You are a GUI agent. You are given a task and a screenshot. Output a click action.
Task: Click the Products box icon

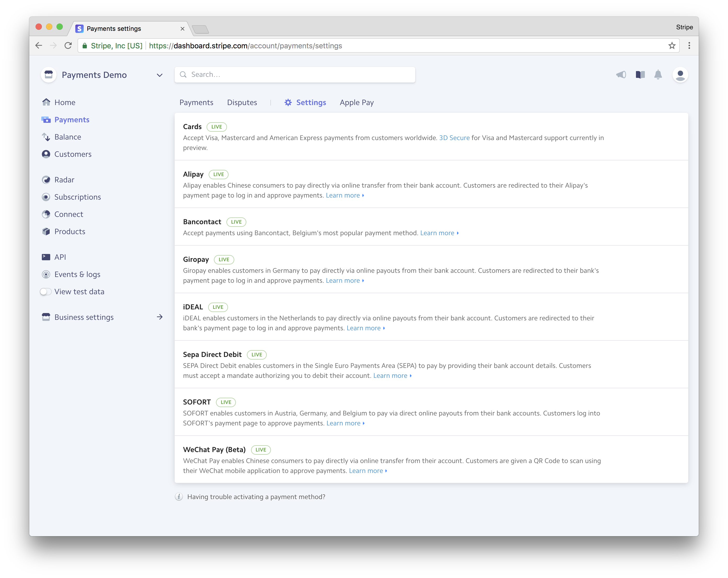click(46, 232)
